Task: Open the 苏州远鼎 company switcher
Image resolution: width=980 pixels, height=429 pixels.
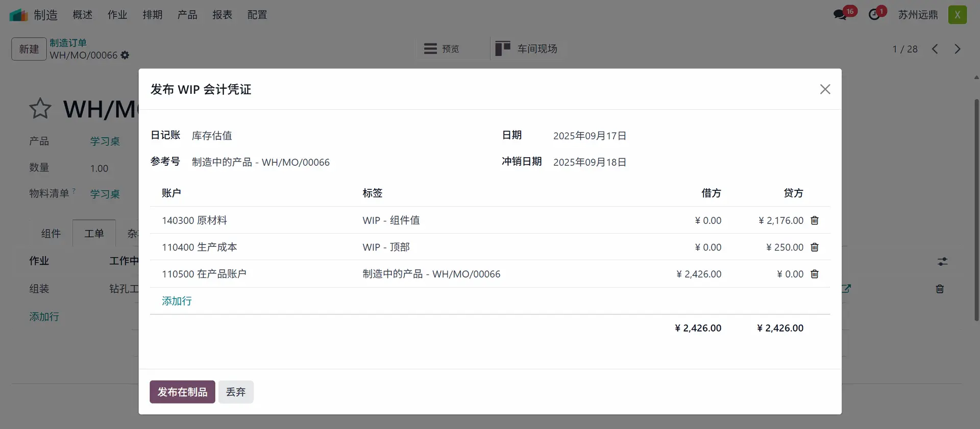Action: (x=918, y=15)
